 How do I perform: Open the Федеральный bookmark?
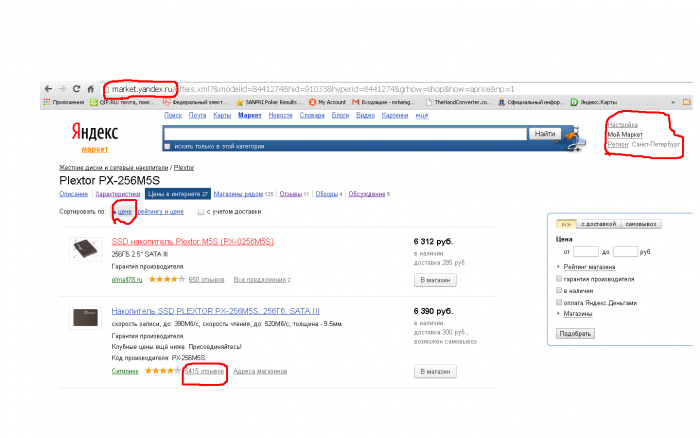point(195,102)
